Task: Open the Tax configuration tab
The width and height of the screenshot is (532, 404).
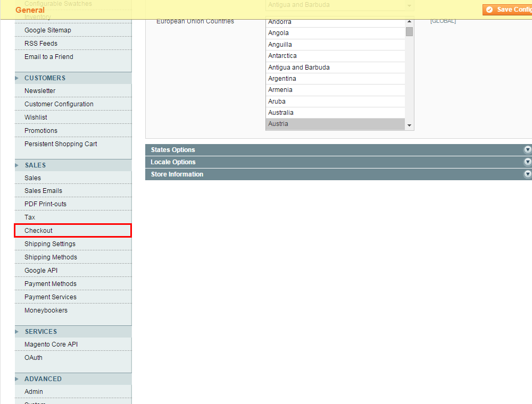Action: pos(73,217)
